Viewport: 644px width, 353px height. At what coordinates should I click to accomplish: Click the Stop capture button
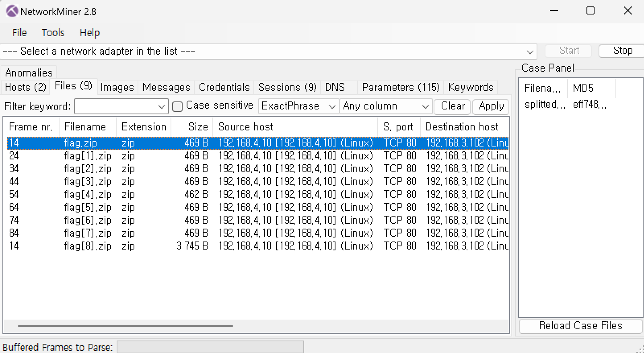[622, 51]
